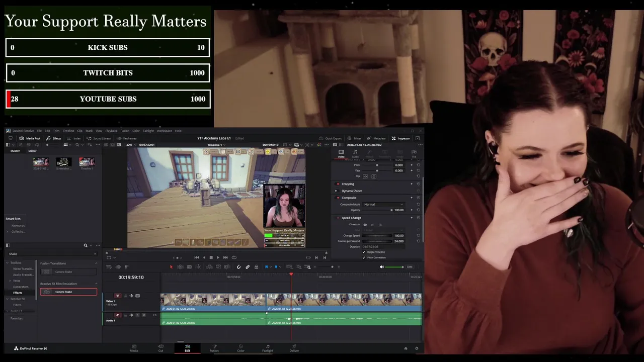
Task: Open the Workspace menu
Action: 165,131
